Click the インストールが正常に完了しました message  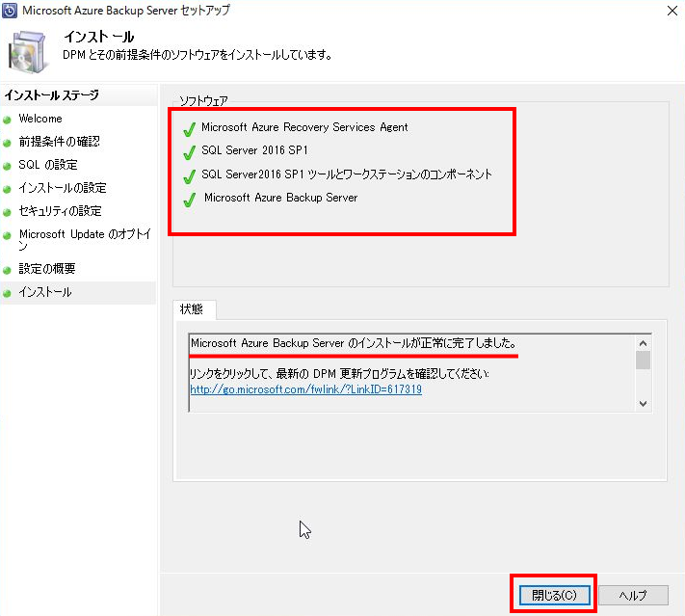pyautogui.click(x=354, y=343)
